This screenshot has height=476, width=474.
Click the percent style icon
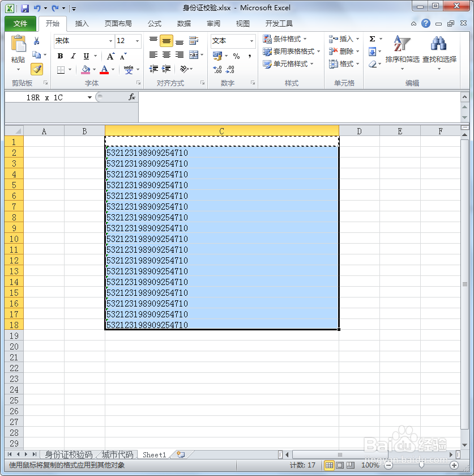pyautogui.click(x=236, y=56)
